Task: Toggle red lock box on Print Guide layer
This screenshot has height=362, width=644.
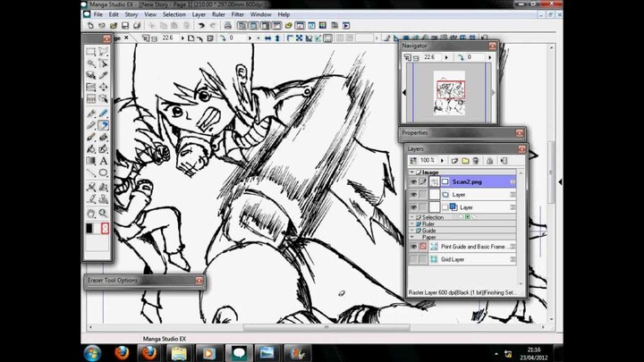Action: pyautogui.click(x=422, y=247)
